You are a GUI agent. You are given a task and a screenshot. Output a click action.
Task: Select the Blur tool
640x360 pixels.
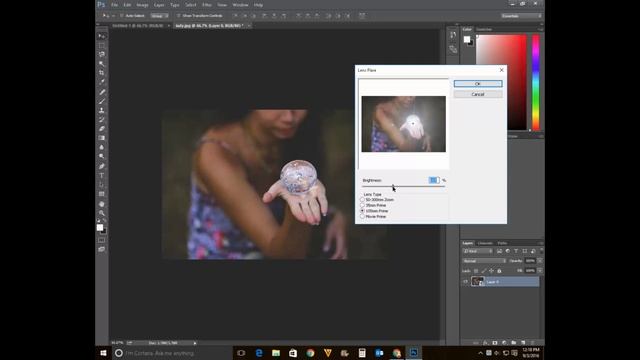[102, 147]
